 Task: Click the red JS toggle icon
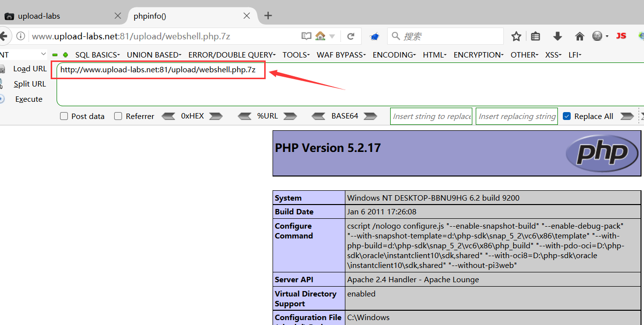(621, 36)
